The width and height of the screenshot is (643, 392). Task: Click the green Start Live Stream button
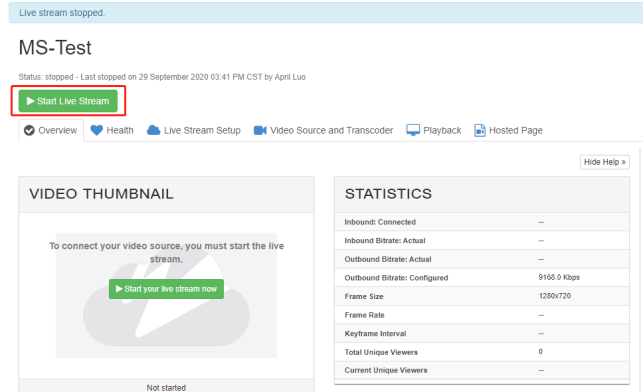point(68,101)
